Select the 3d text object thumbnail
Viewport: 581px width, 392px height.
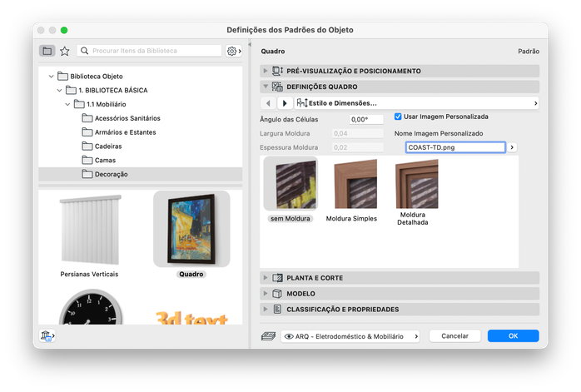click(191, 317)
